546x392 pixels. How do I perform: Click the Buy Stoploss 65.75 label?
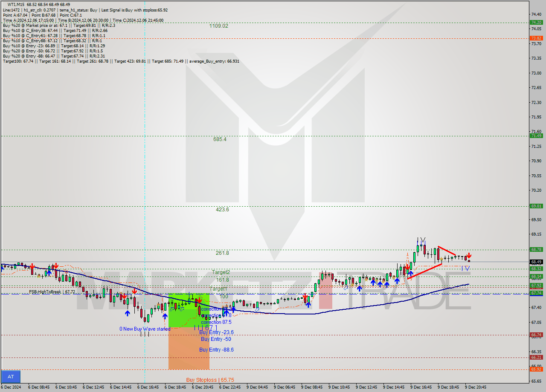210,380
